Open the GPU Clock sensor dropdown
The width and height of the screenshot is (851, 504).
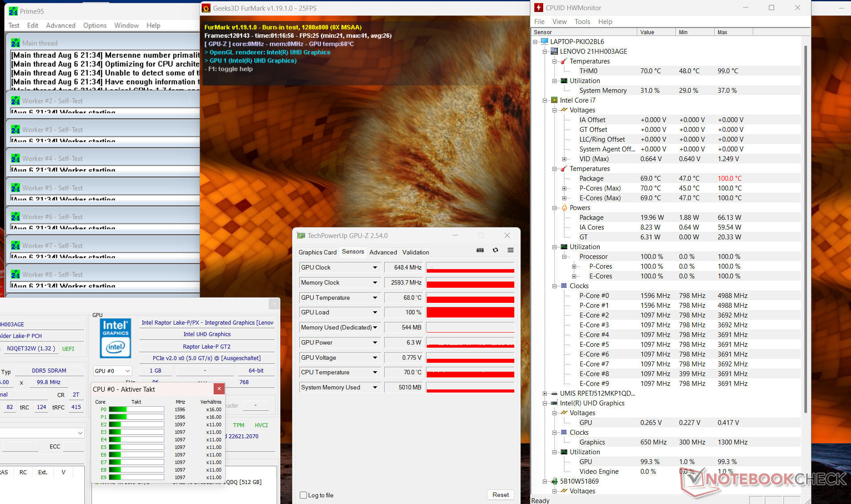click(x=375, y=267)
